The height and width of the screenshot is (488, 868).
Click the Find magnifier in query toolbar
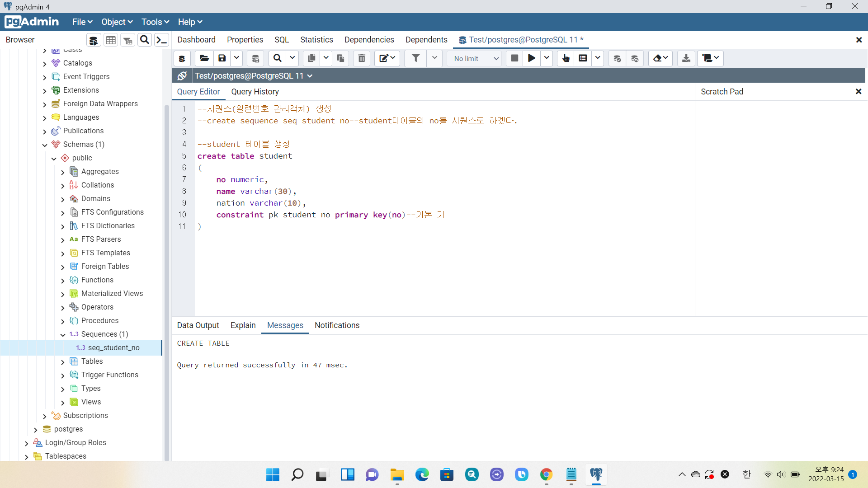pos(278,58)
